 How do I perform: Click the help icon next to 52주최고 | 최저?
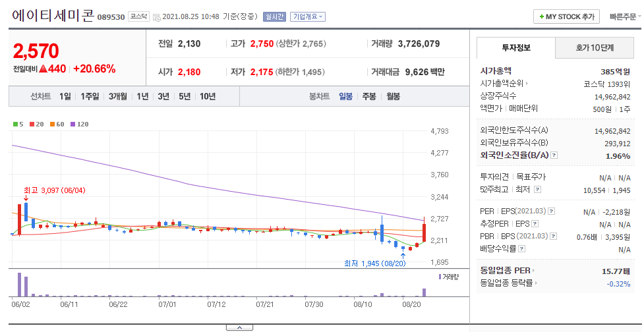tap(538, 190)
